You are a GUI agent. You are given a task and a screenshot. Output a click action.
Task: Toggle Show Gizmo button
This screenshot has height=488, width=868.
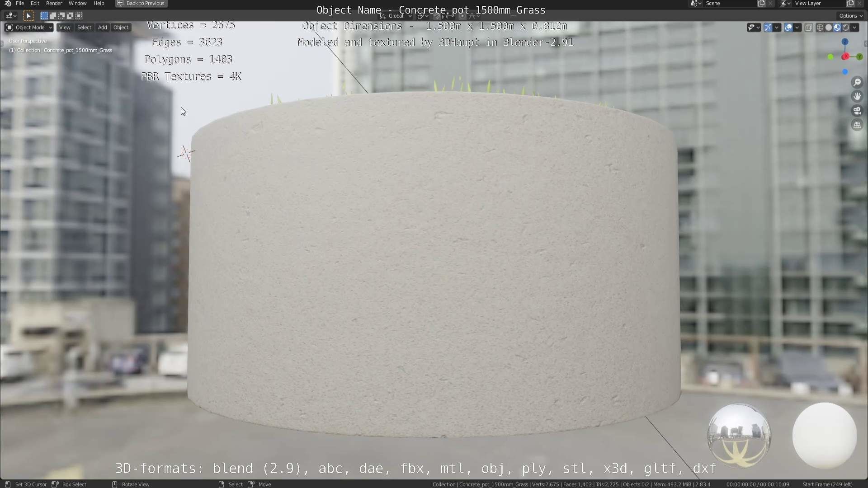768,28
